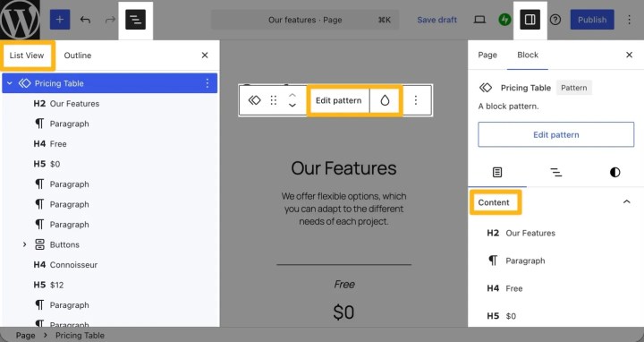This screenshot has width=644, height=342.
Task: Click the Our Features heading on canvas
Action: (343, 168)
